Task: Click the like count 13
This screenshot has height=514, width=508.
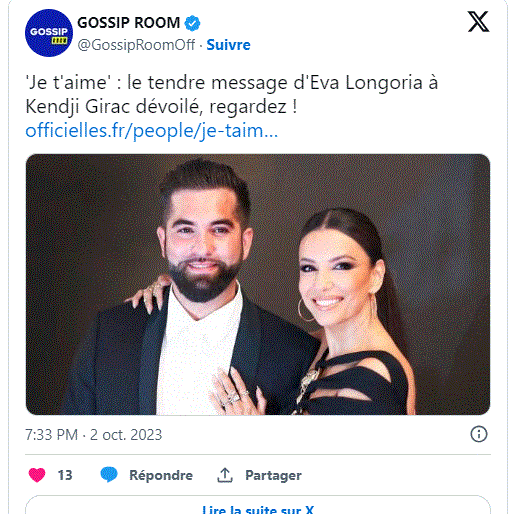Action: pyautogui.click(x=65, y=475)
